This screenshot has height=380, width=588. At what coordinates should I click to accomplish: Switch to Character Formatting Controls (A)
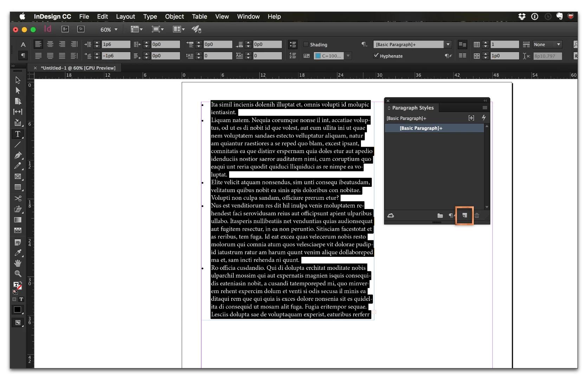[x=23, y=44]
